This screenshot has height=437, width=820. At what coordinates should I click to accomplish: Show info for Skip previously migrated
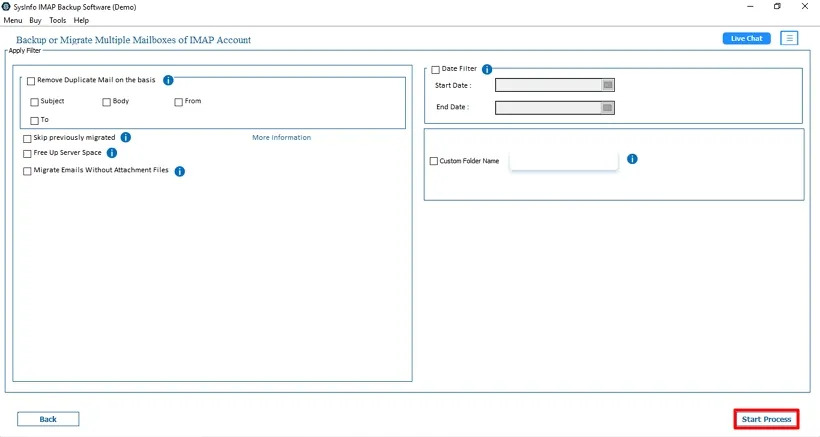pos(126,137)
